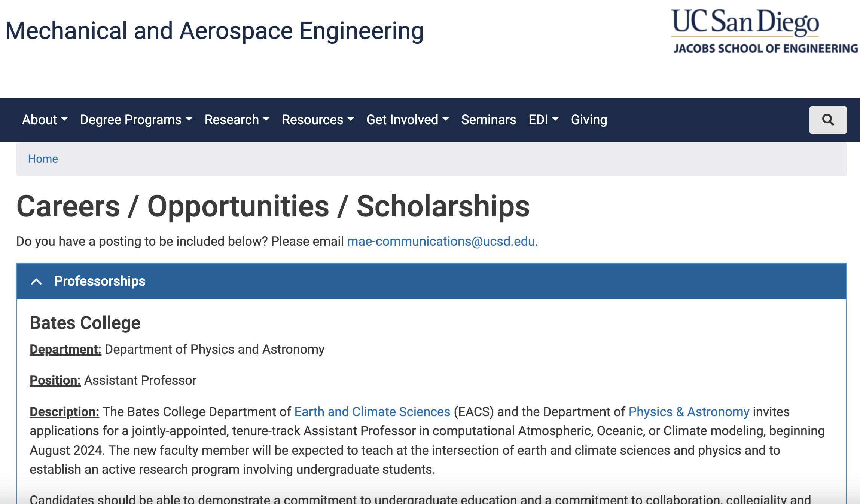Screen dimensions: 860x504
Task: Click the Professorships accordion header label
Action: click(x=100, y=281)
